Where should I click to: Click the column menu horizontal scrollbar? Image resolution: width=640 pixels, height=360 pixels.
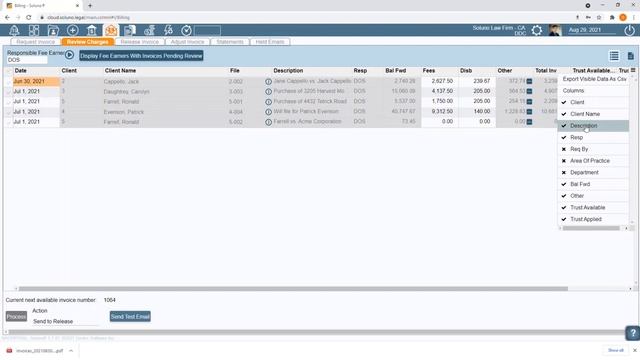tap(591, 228)
